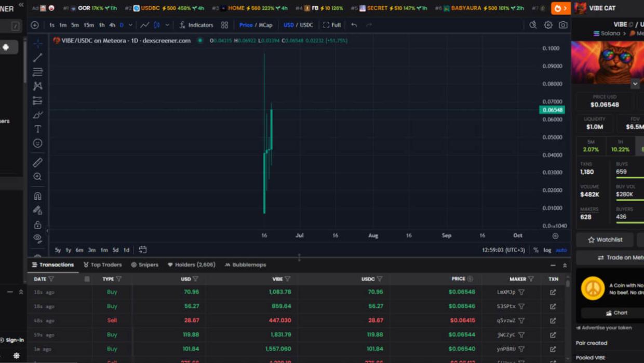This screenshot has width=644, height=363.
Task: Enter fullscreen chart with Full button
Action: [x=332, y=25]
